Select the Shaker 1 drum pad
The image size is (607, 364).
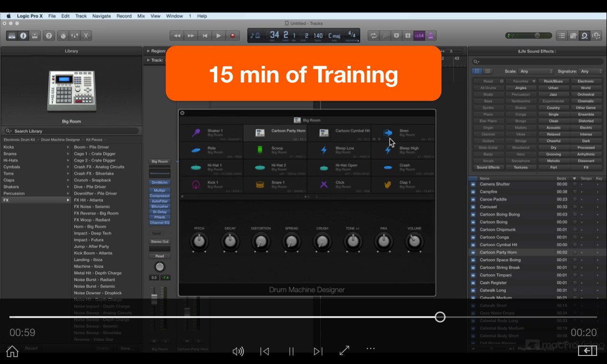[x=212, y=133]
